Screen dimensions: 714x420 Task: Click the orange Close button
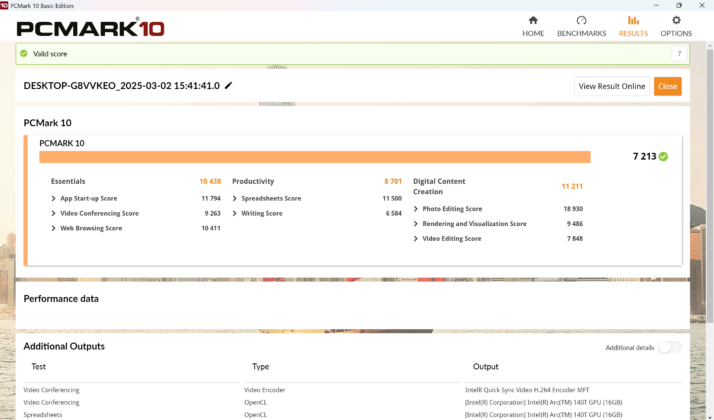tap(668, 86)
